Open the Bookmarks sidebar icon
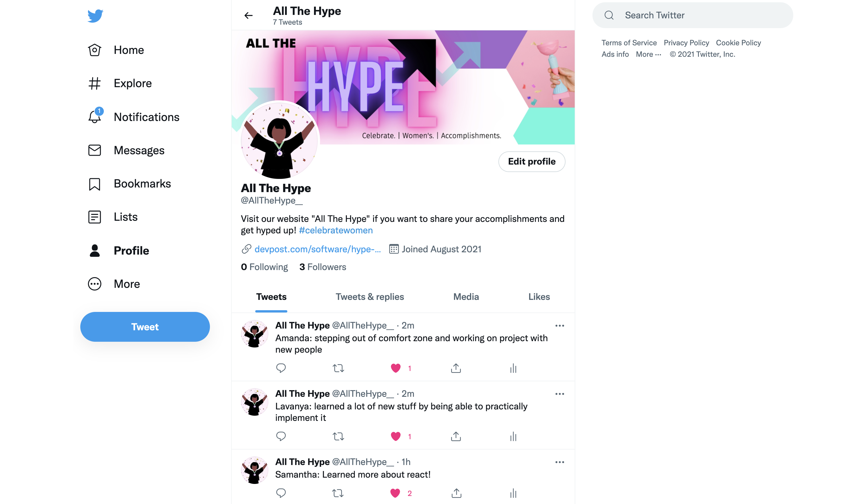The width and height of the screenshot is (846, 504). click(x=94, y=184)
